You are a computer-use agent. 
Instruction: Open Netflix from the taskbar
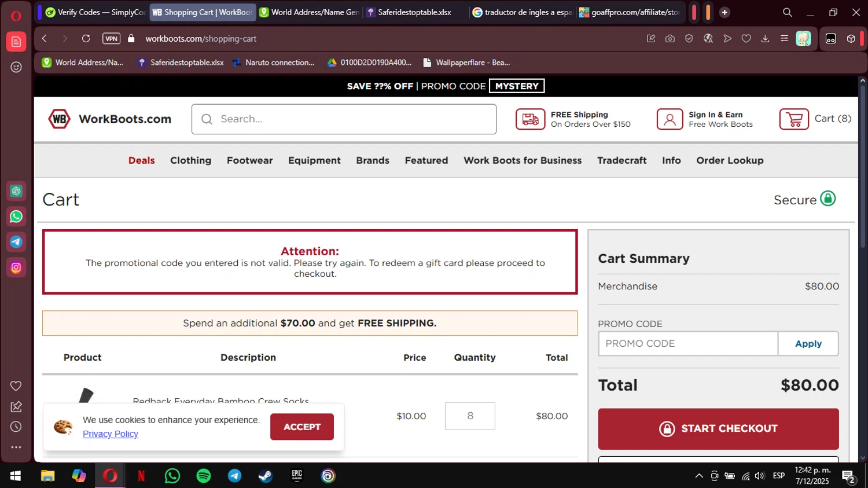tap(141, 476)
